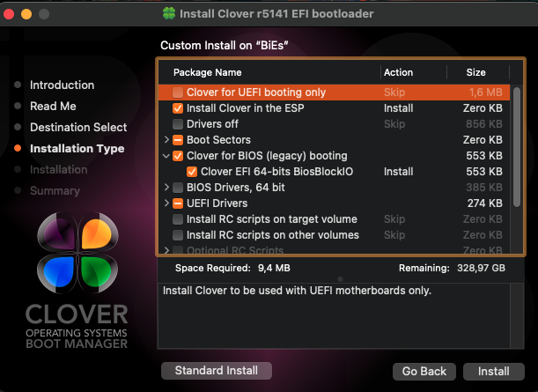This screenshot has height=392, width=538.
Task: Check 'Install RC scripts on target volume'
Action: (178, 219)
